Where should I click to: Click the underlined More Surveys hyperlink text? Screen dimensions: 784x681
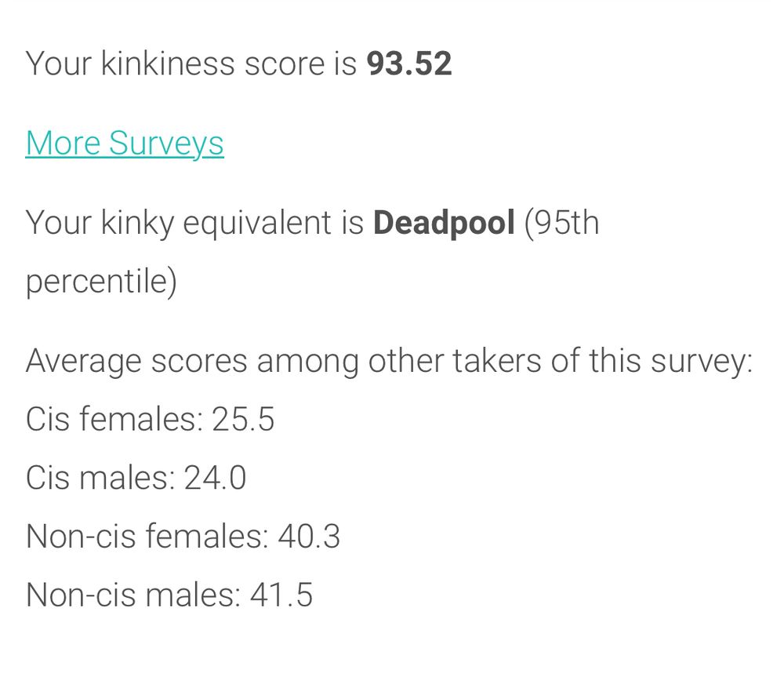click(125, 143)
